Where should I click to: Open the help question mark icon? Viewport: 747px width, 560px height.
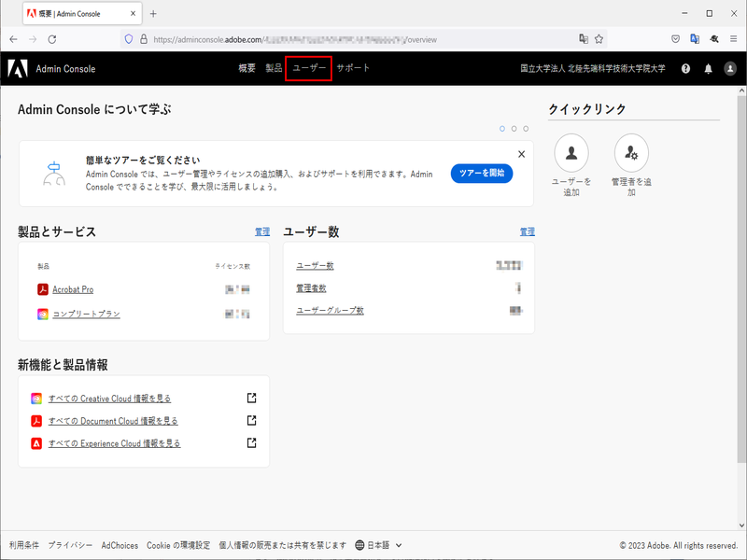(685, 68)
